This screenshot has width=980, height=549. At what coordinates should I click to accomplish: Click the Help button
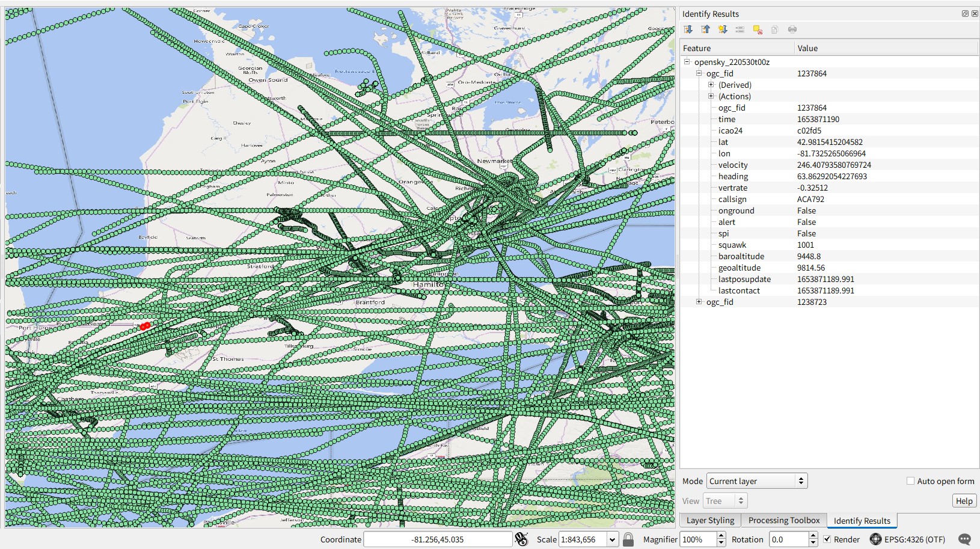pyautogui.click(x=964, y=501)
